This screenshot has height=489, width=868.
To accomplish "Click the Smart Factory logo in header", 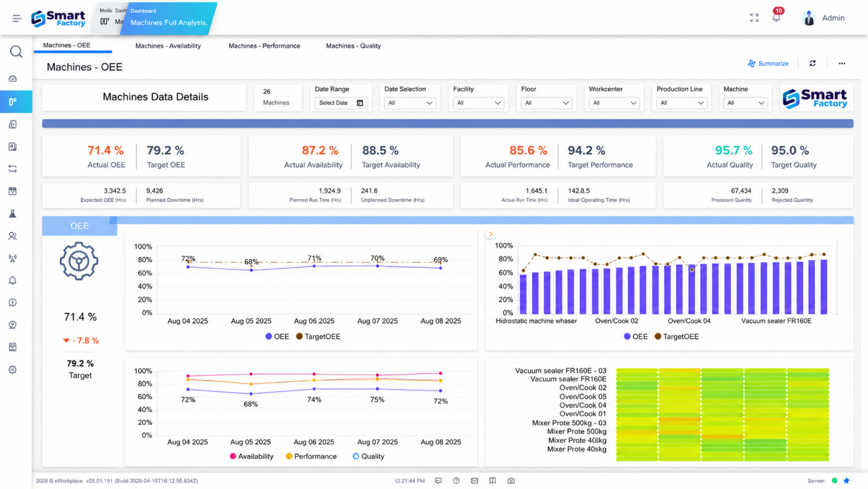I will point(58,18).
